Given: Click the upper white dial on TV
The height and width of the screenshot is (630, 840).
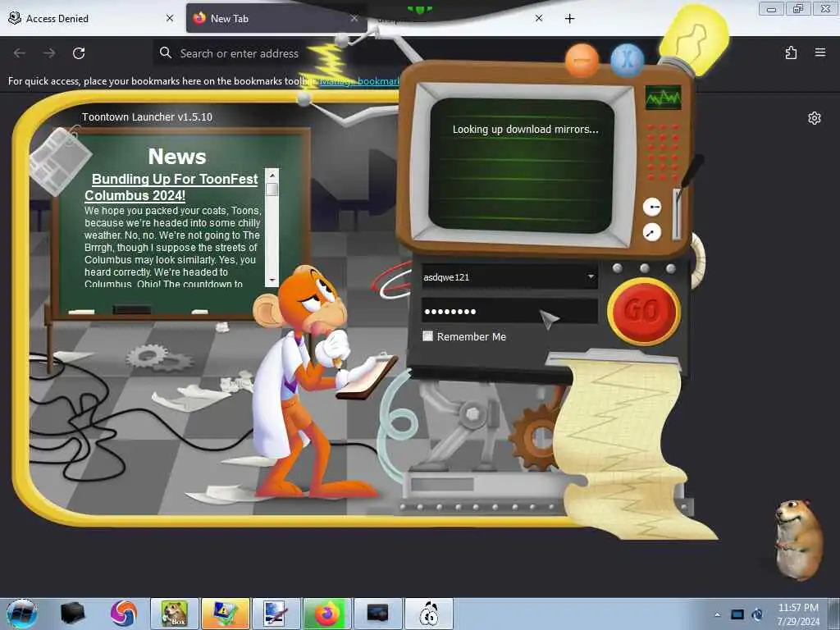Looking at the screenshot, I should (652, 207).
